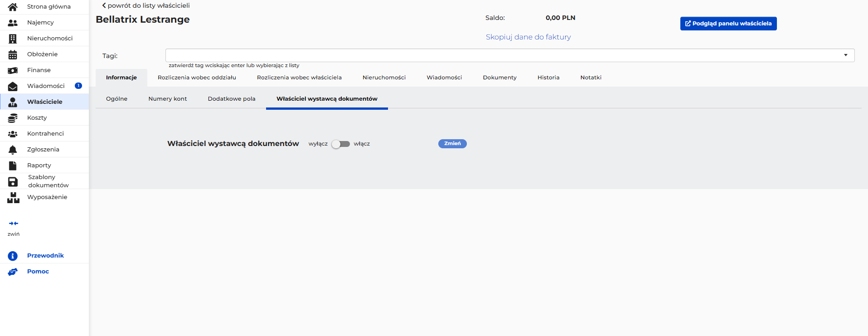This screenshot has height=336, width=868.
Task: Click the Właściciele person icon
Action: [x=13, y=102]
